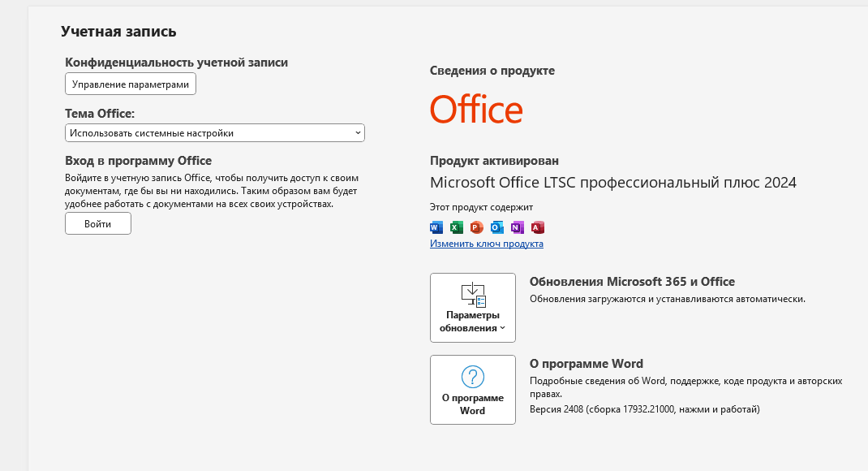Image resolution: width=868 pixels, height=471 pixels.
Task: Click the О программе Word heading text
Action: (x=587, y=364)
